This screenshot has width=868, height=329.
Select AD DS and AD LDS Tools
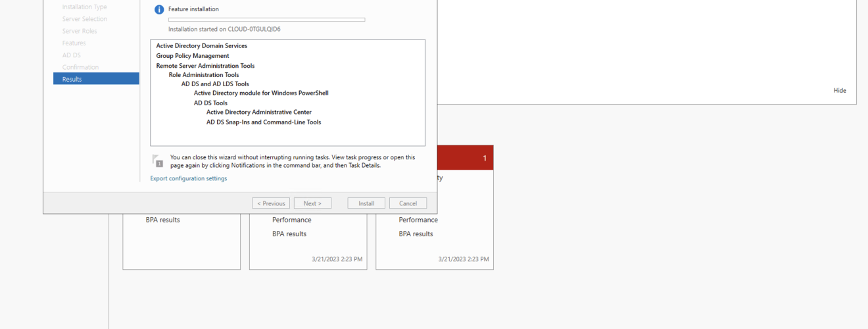(215, 84)
